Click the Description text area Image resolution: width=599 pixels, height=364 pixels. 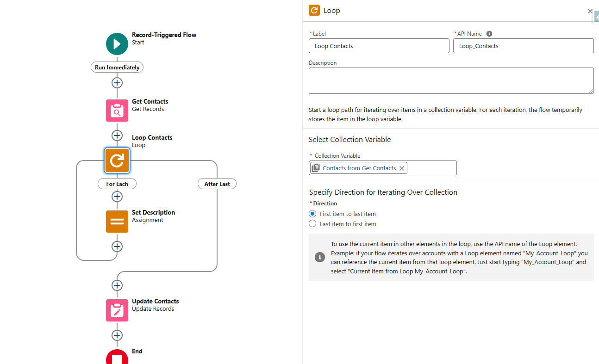click(451, 81)
